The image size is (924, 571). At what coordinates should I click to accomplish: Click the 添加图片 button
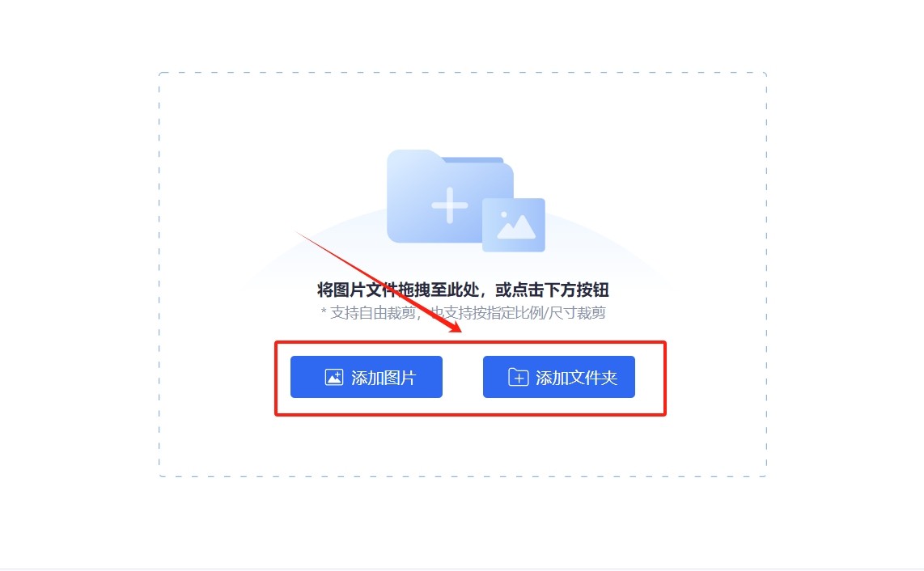366,377
